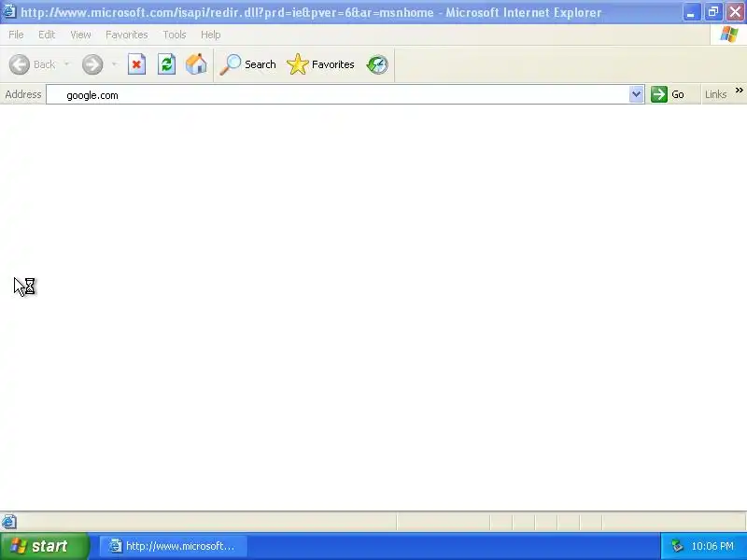Open the View menu
The image size is (747, 560).
(x=80, y=35)
